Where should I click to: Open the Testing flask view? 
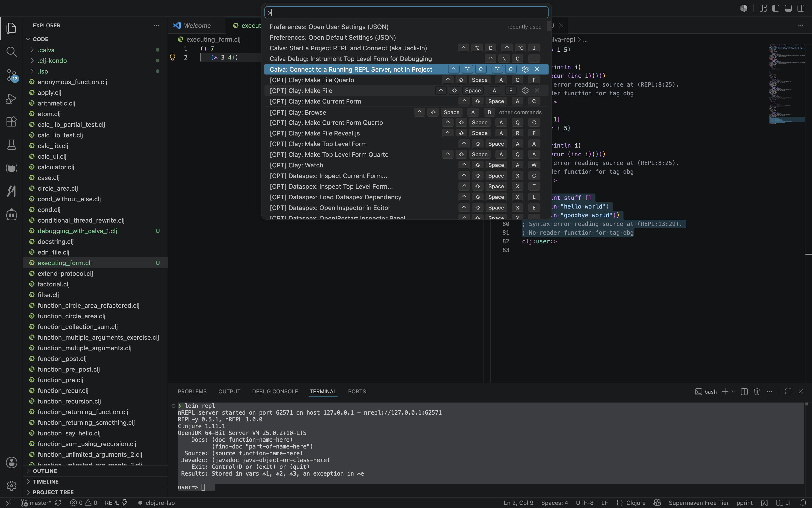point(11,144)
